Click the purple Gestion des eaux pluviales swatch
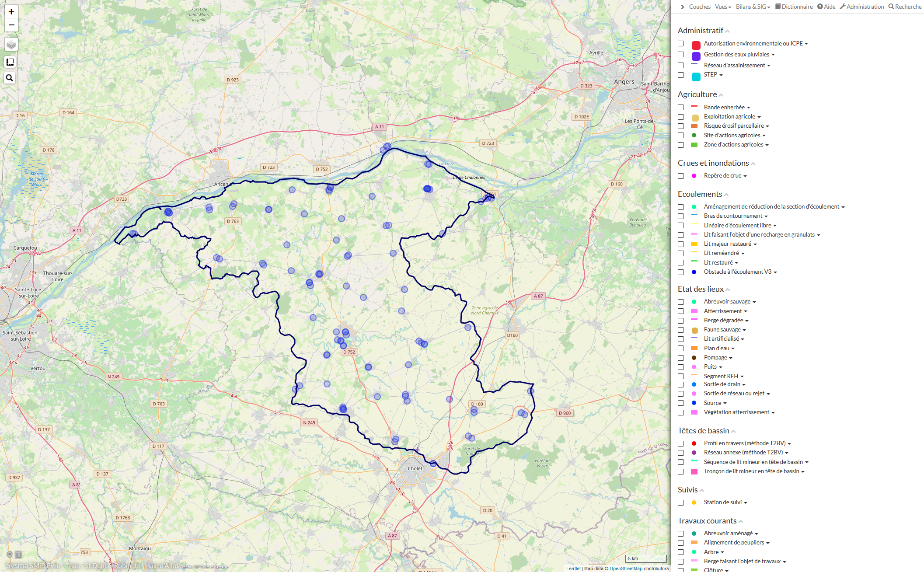924x572 pixels. click(x=696, y=56)
